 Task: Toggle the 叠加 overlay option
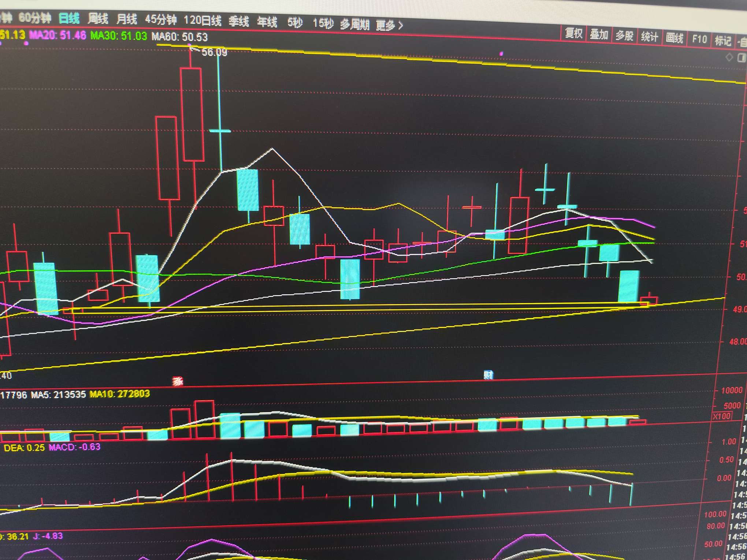pos(599,35)
